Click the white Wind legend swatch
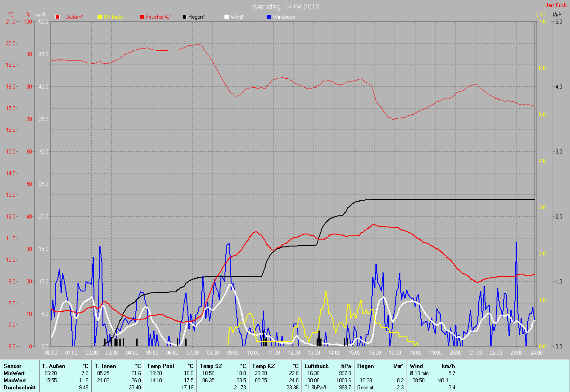 (226, 17)
